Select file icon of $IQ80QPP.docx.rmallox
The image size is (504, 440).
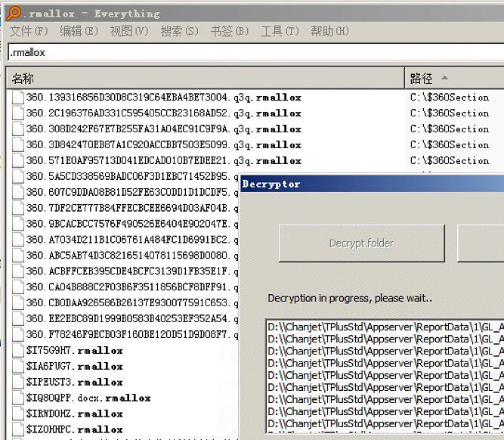18,398
